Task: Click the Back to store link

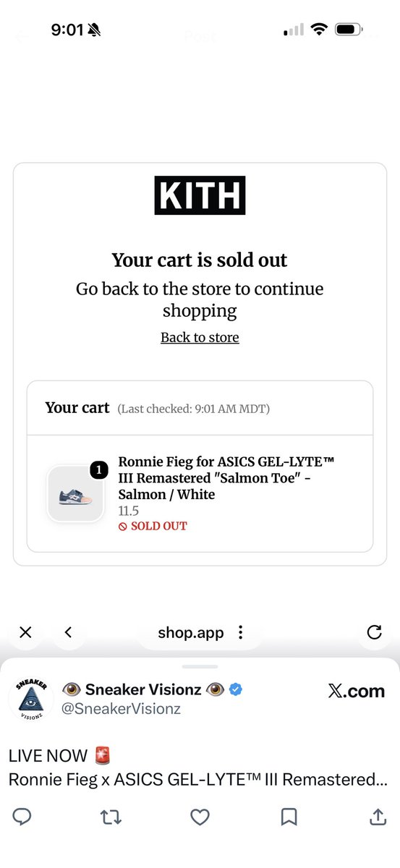Action: [200, 337]
